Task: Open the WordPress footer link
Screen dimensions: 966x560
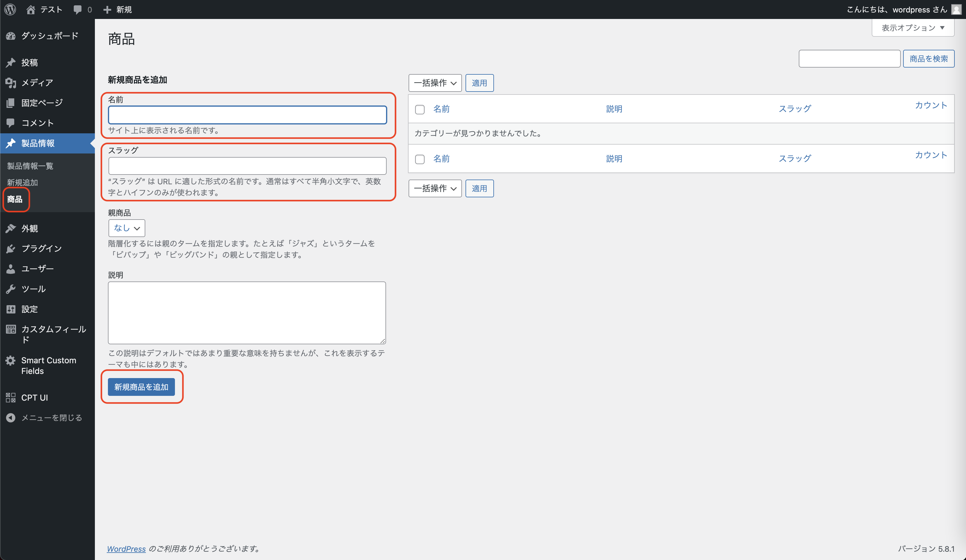Action: pyautogui.click(x=126, y=548)
